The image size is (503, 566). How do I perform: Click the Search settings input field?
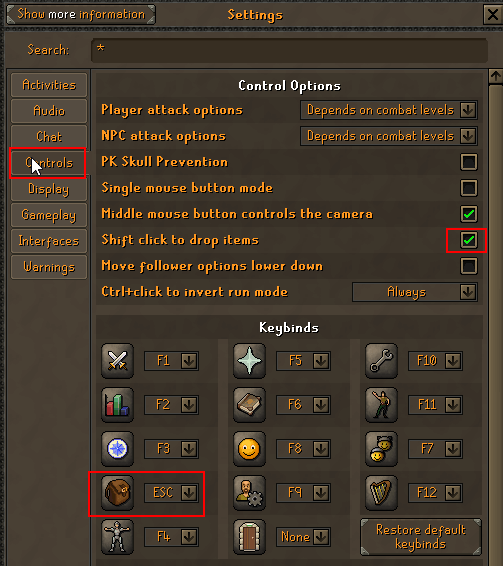[289, 50]
